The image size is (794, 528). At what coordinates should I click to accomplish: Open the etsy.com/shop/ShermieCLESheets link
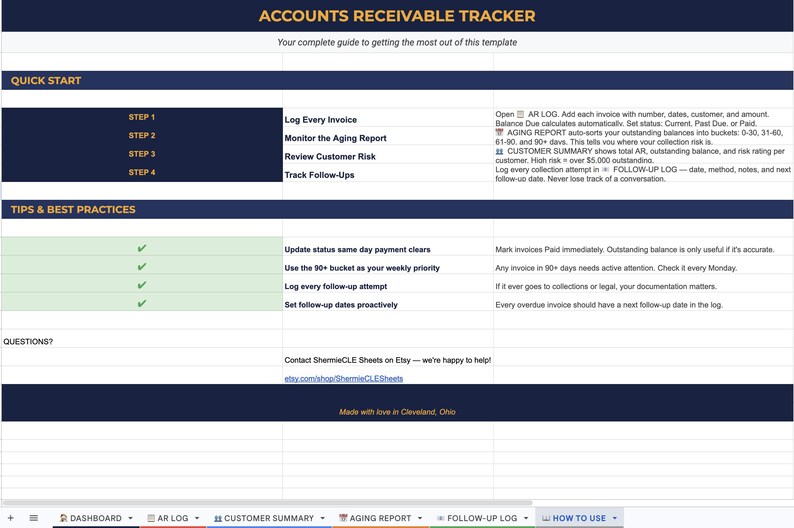click(344, 378)
